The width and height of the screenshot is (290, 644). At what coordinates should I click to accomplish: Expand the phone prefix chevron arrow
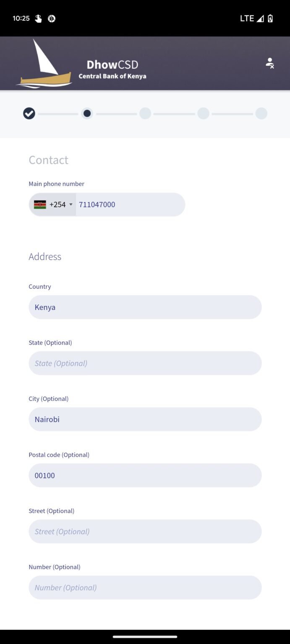click(71, 205)
